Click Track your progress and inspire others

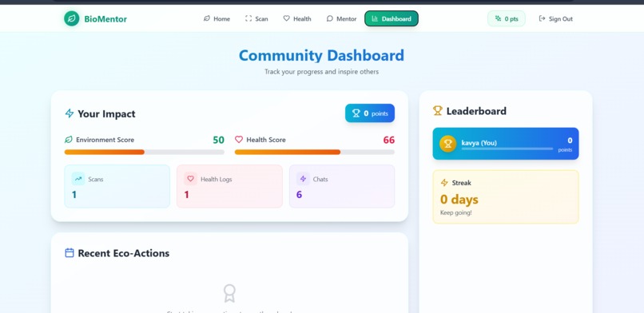[321, 72]
